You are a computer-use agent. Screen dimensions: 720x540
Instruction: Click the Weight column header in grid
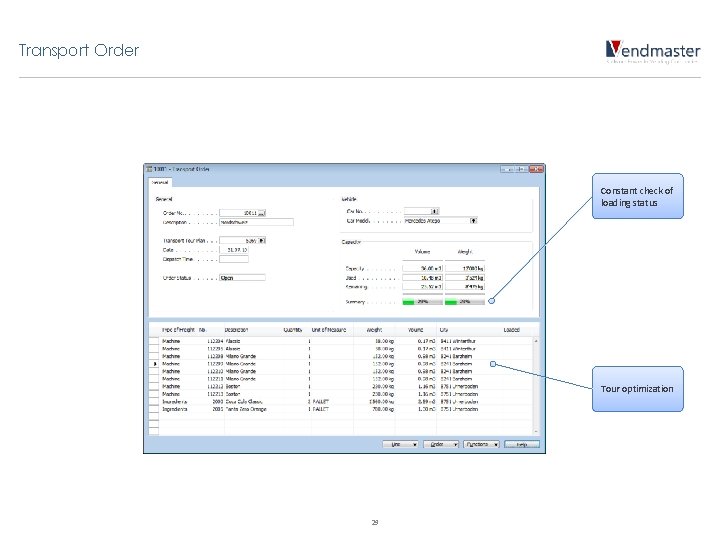coord(374,330)
